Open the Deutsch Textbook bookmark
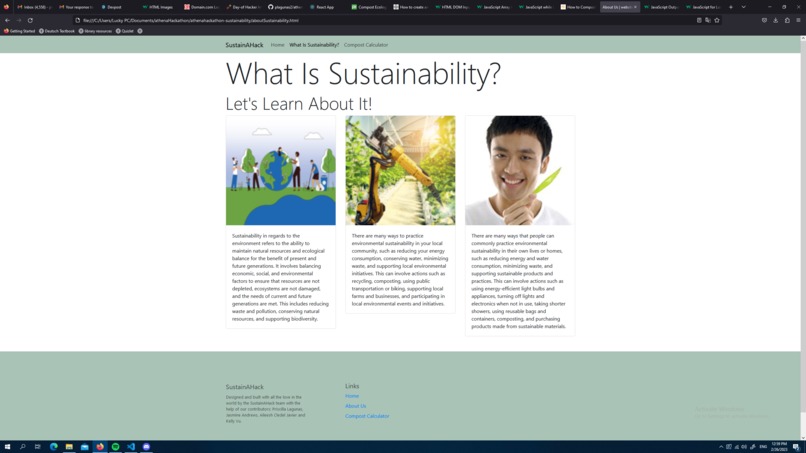 tap(57, 31)
